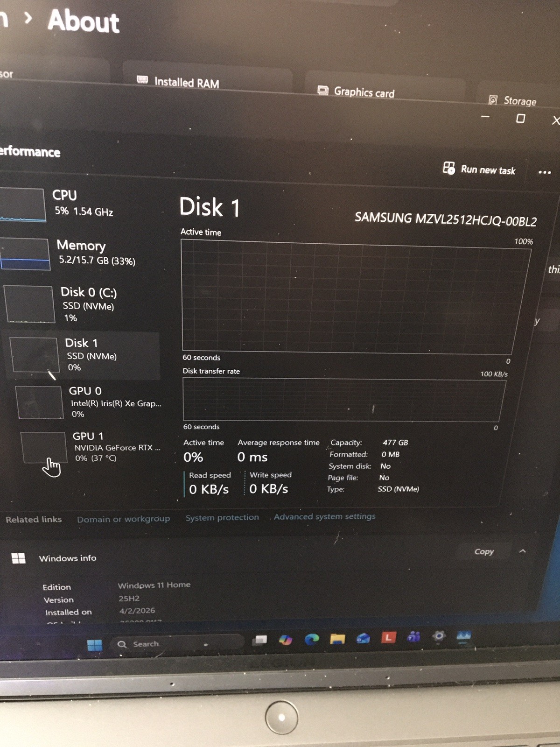Click the Graphics card monitor icon
This screenshot has width=560, height=747.
(322, 90)
